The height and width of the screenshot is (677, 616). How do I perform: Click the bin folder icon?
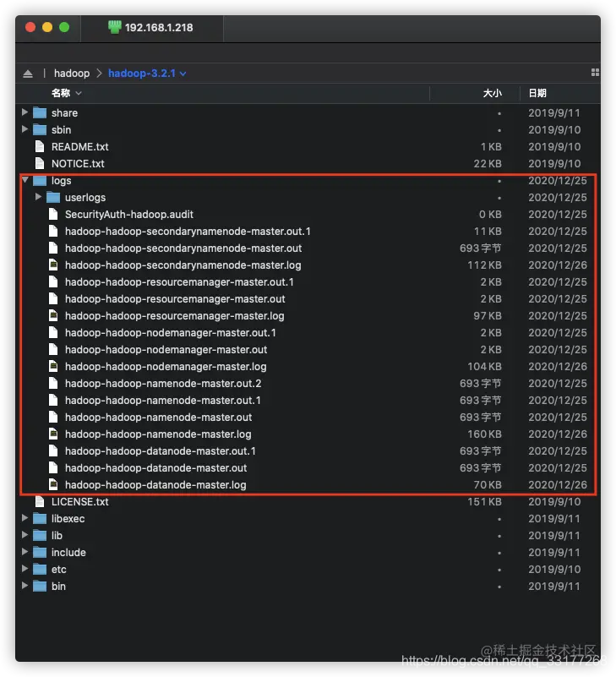click(40, 586)
